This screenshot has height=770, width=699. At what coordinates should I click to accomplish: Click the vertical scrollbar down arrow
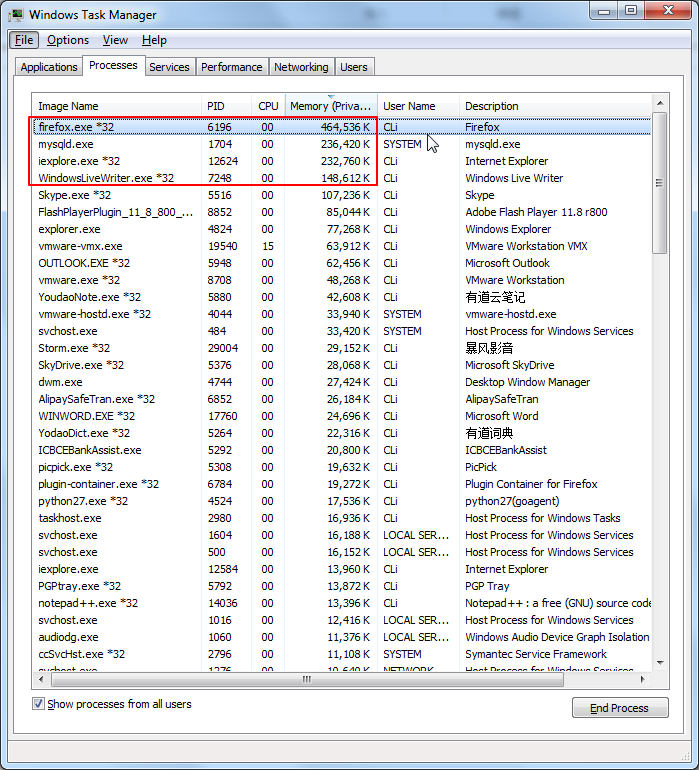coord(660,662)
